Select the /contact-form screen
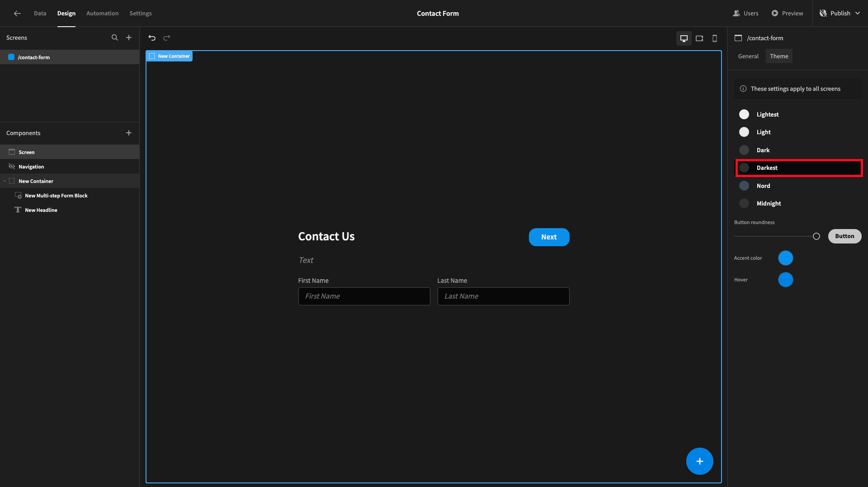Viewport: 868px width, 487px height. tap(70, 57)
